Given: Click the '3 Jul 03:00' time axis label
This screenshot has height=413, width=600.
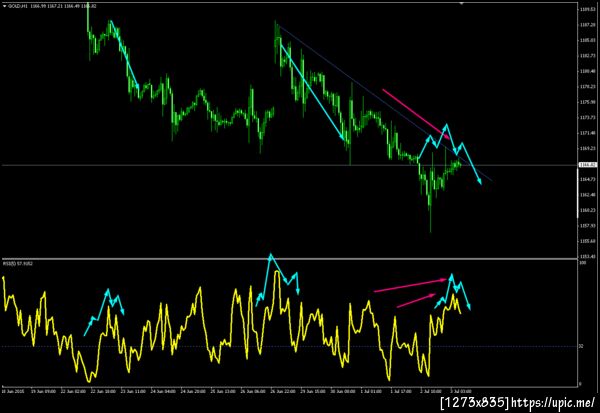Looking at the screenshot, I should pos(461,392).
